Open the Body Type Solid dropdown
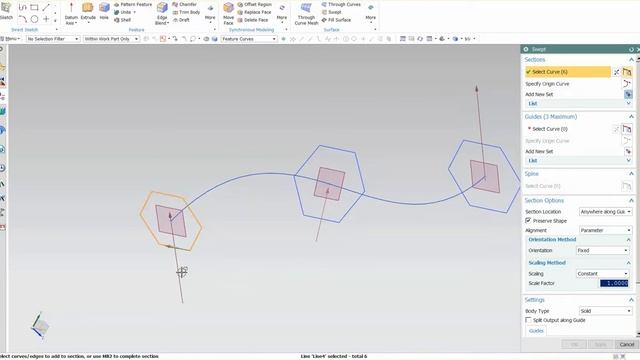Screen dimensions: 640x360 [x=605, y=311]
